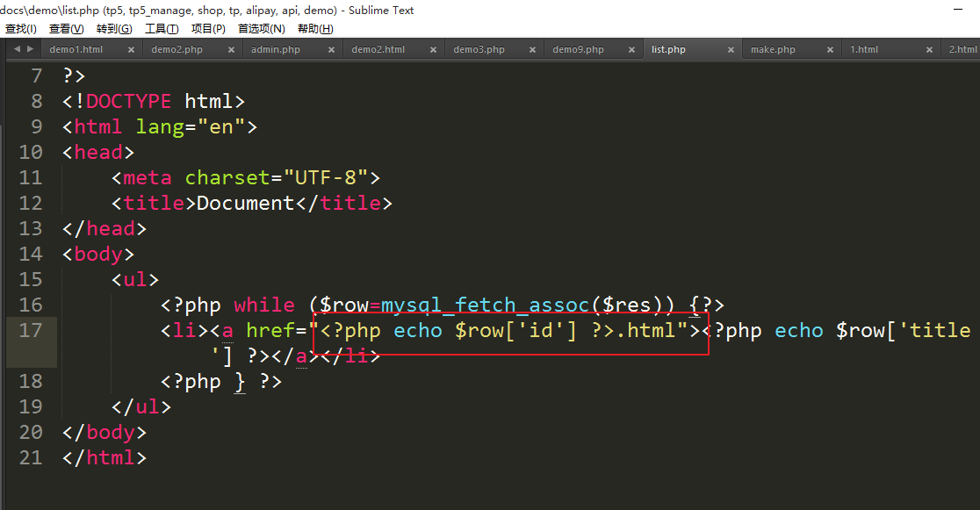Image resolution: width=980 pixels, height=510 pixels.
Task: Close the list.php tab
Action: pos(731,50)
